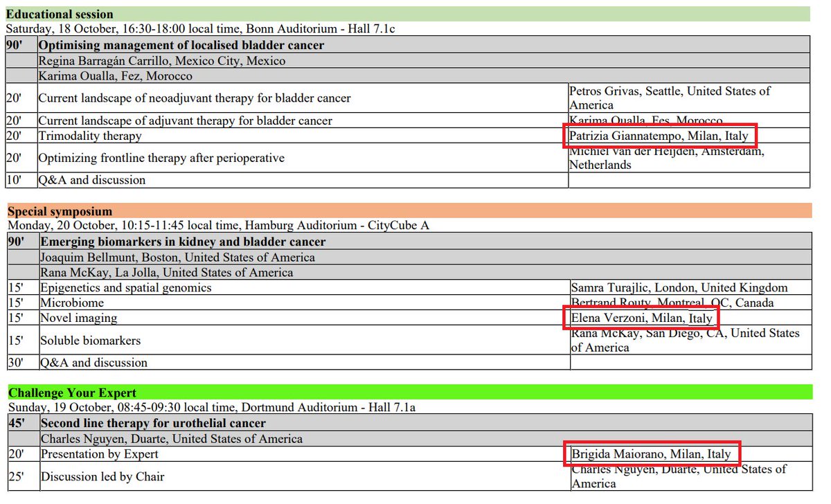The image size is (831, 504).
Task: Click 'Second line therapy for urothelial cancer' title
Action: pyautogui.click(x=154, y=424)
